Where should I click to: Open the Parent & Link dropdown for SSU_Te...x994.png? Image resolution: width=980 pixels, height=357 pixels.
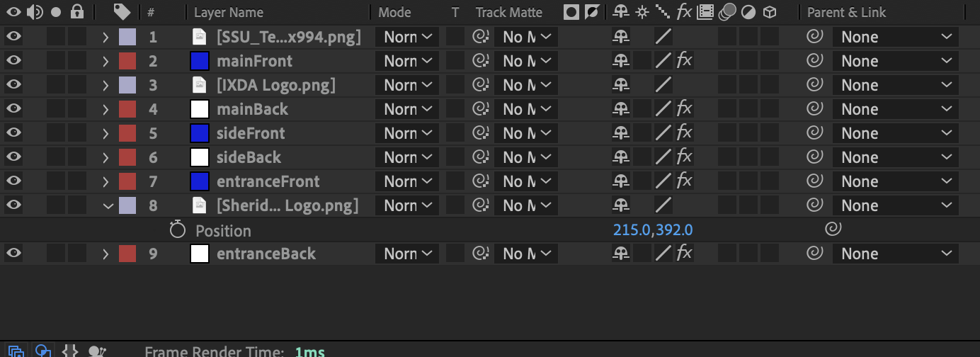pyautogui.click(x=895, y=37)
